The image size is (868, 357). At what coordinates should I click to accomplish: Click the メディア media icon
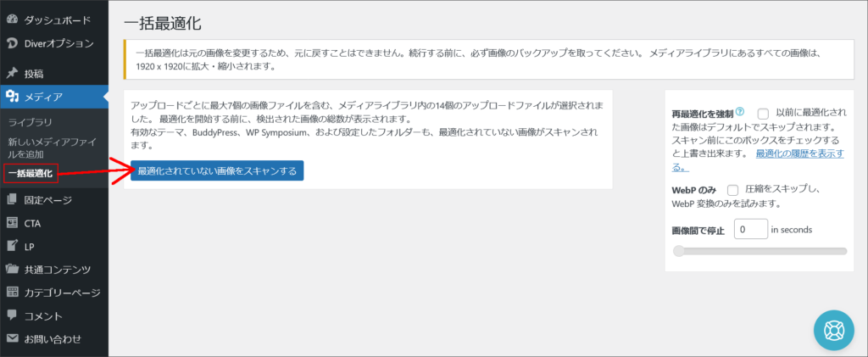[x=12, y=98]
